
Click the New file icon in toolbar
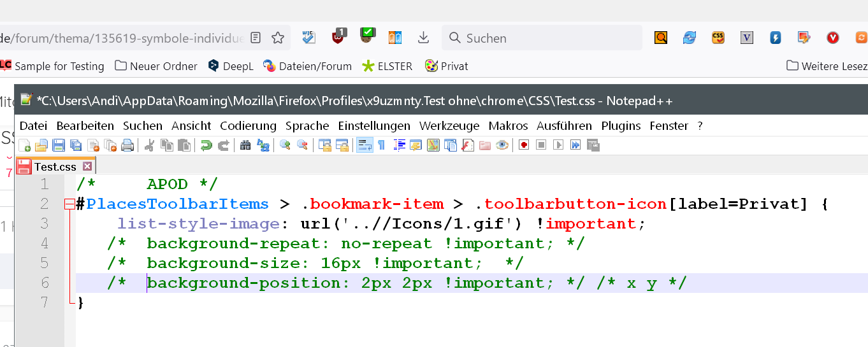coord(24,146)
